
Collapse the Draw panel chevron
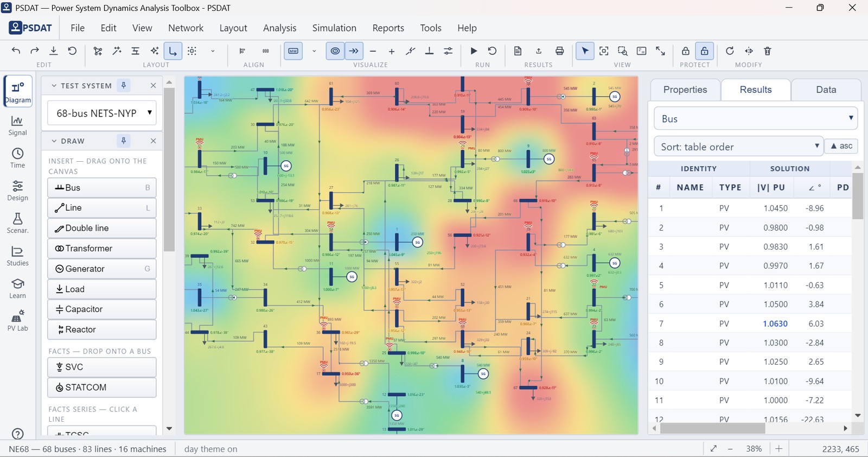[x=54, y=141]
